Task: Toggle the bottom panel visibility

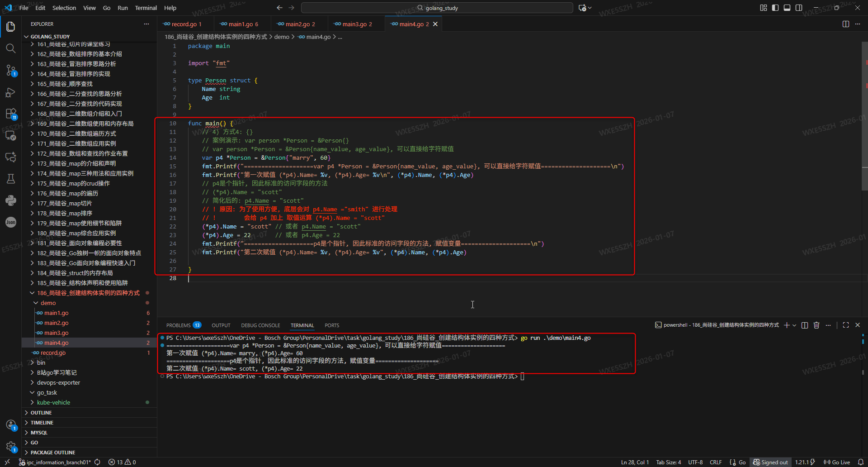Action: [787, 8]
